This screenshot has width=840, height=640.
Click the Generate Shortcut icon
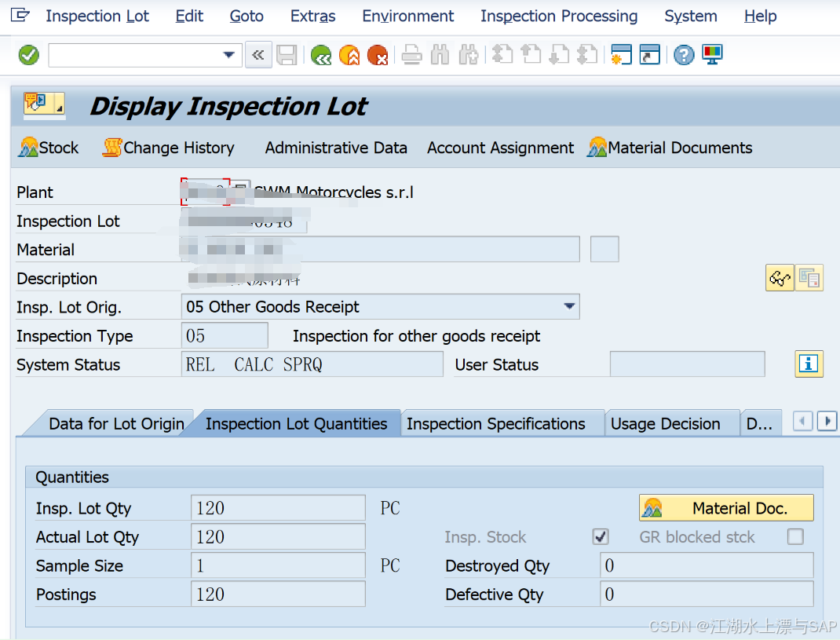coord(649,55)
